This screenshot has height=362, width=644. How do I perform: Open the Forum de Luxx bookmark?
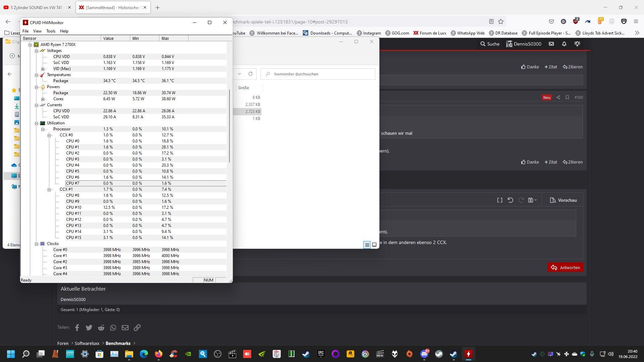coord(430,33)
